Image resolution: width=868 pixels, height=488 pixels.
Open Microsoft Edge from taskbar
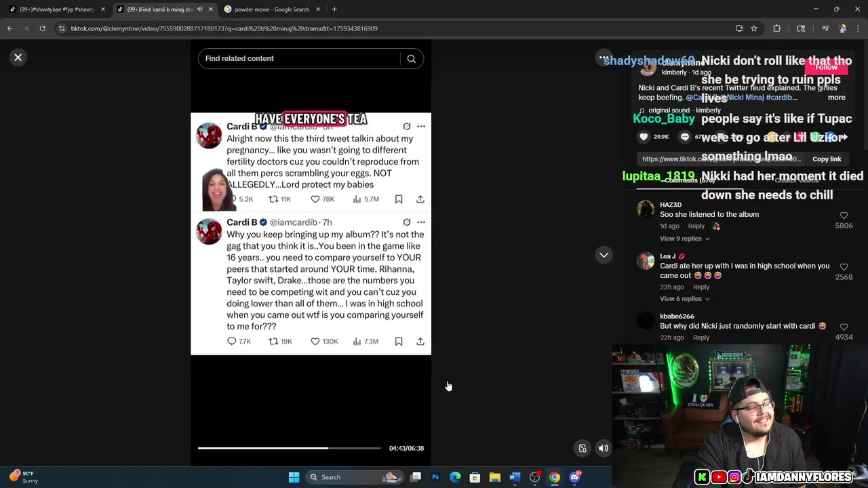[x=455, y=477]
